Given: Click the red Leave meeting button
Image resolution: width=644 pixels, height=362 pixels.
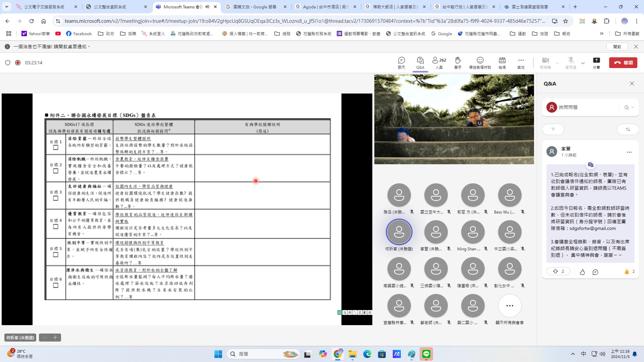Looking at the screenshot, I should 623,63.
